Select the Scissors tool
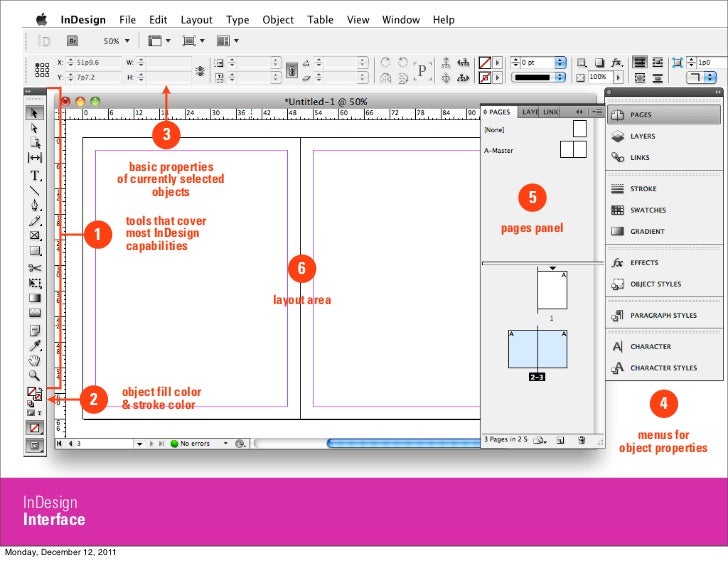 tap(34, 268)
